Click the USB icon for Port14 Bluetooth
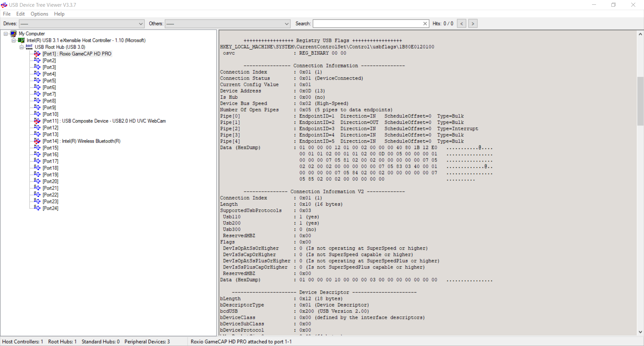Screen dimensions: 644x346 click(x=37, y=141)
